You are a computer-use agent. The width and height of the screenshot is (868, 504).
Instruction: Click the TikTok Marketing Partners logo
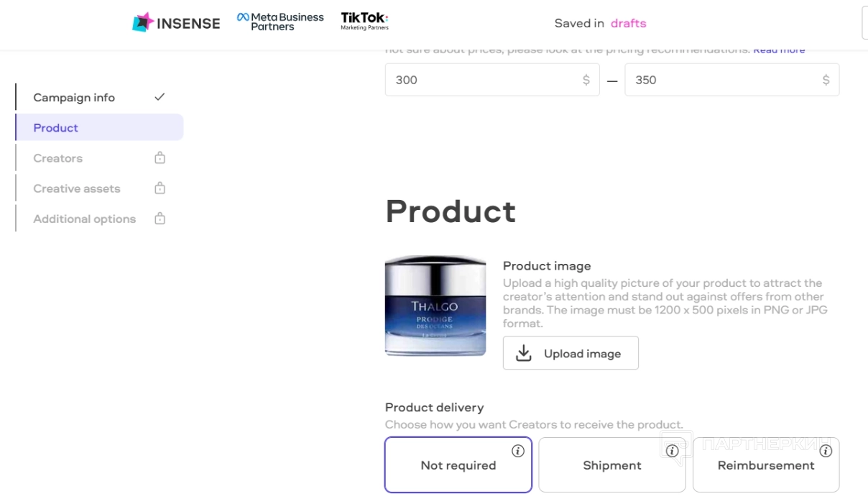[364, 22]
